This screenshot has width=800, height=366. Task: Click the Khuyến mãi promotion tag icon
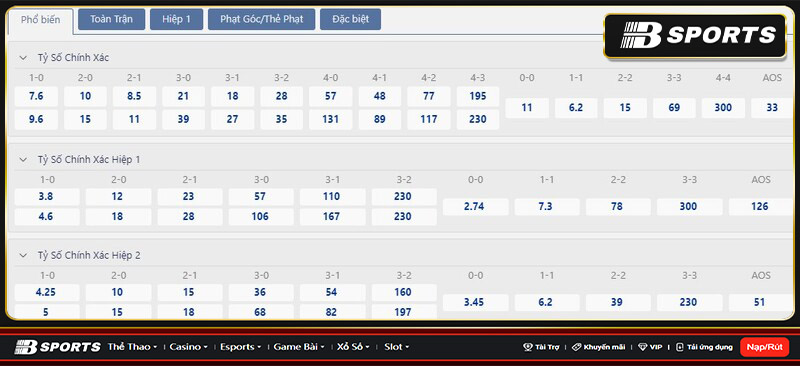(576, 347)
